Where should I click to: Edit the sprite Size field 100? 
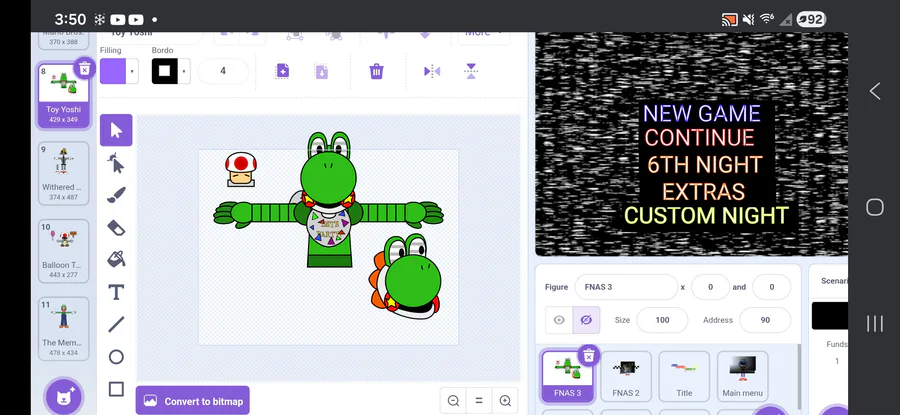(662, 320)
